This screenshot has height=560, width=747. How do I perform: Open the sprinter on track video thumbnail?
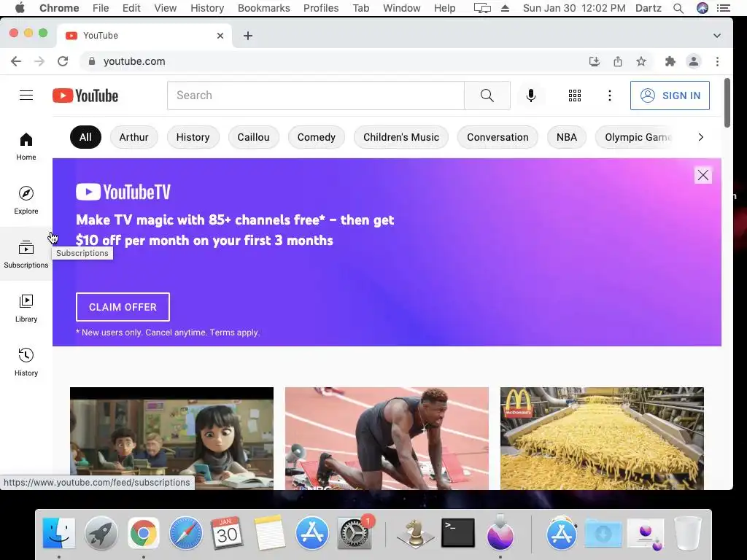pos(387,438)
